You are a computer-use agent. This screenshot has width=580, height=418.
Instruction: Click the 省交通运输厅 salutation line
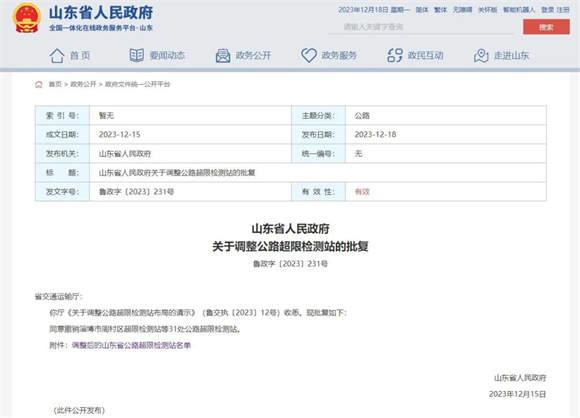pyautogui.click(x=59, y=297)
